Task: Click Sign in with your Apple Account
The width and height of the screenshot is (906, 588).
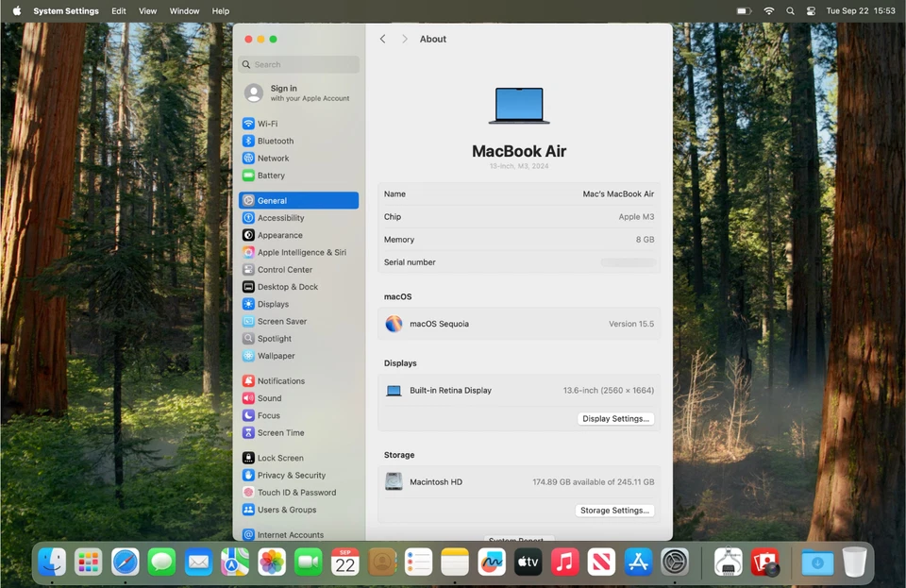Action: tap(298, 92)
